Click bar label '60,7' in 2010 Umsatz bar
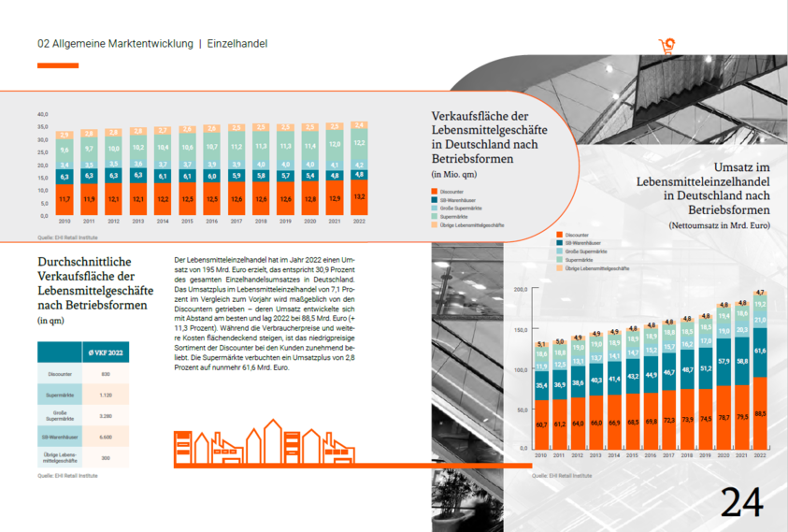 [541, 424]
